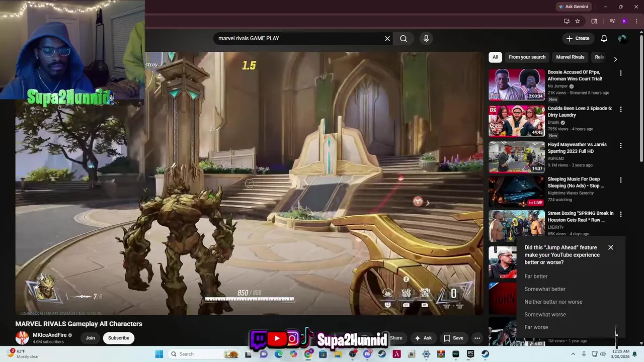Viewport: 644px width, 362px height.
Task: Select 'Neither better nor worse' survey option
Action: pyautogui.click(x=553, y=302)
